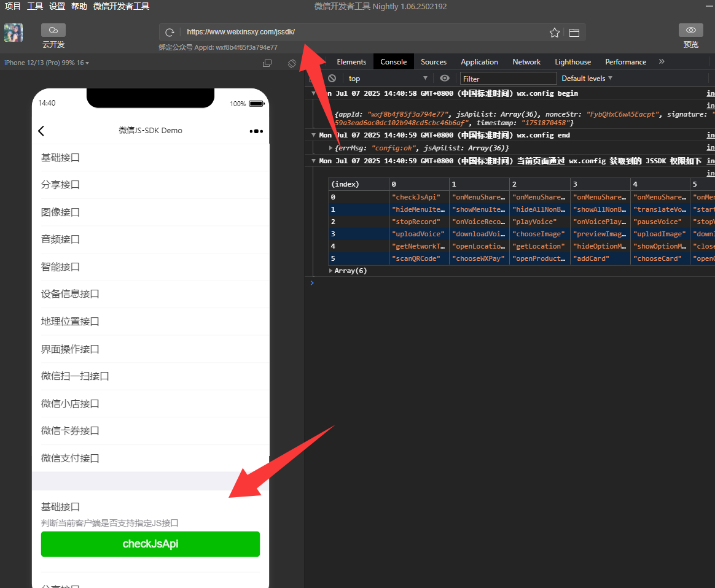The width and height of the screenshot is (715, 588).
Task: Click the "scanQRCode" table cell
Action: click(418, 258)
